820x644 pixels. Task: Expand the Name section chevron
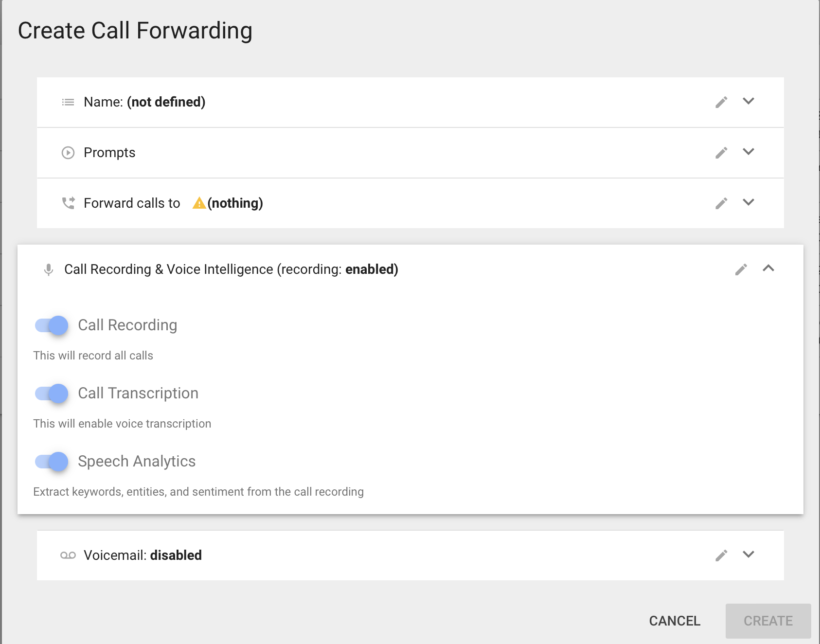749,101
